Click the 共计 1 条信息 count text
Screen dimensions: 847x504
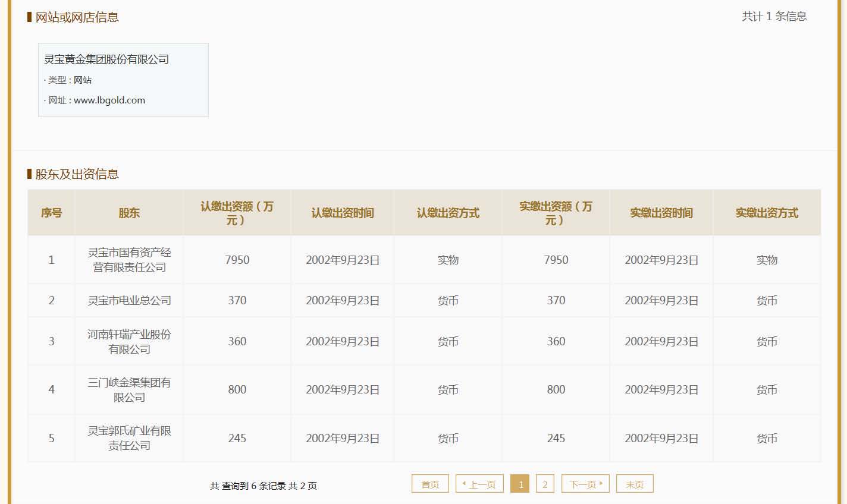pyautogui.click(x=774, y=17)
